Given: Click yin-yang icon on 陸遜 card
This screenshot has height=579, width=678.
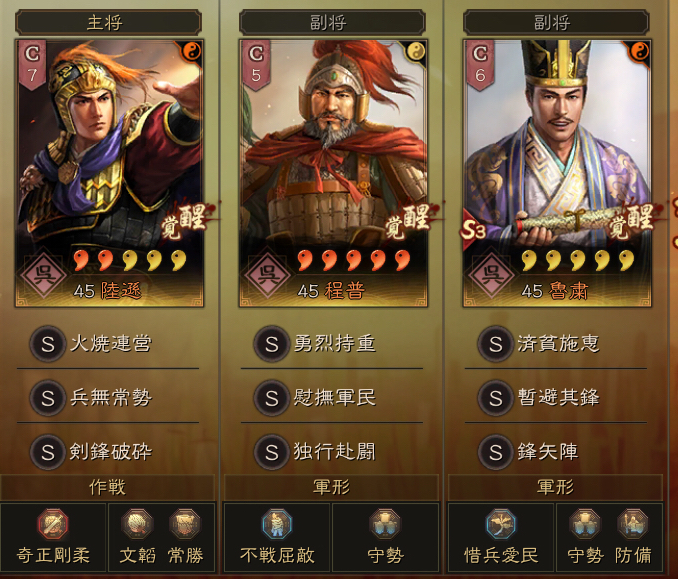Looking at the screenshot, I should point(192,52).
